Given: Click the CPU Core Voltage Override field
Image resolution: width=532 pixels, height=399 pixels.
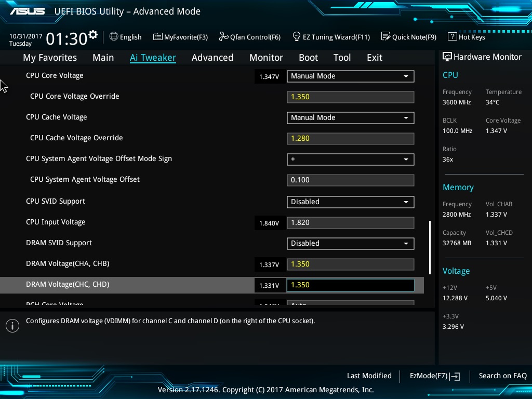Looking at the screenshot, I should point(351,97).
